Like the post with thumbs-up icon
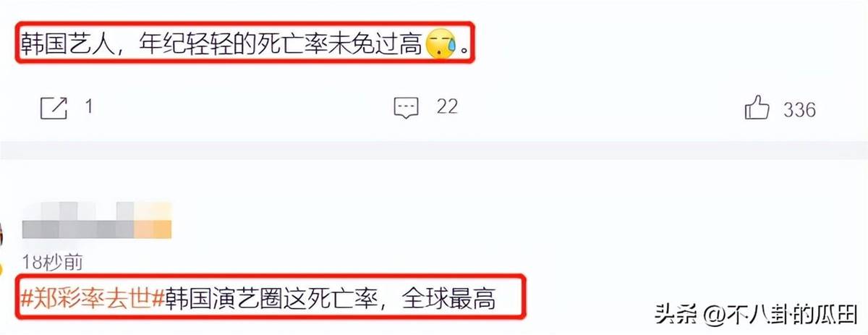The height and width of the screenshot is (335, 868). (757, 109)
